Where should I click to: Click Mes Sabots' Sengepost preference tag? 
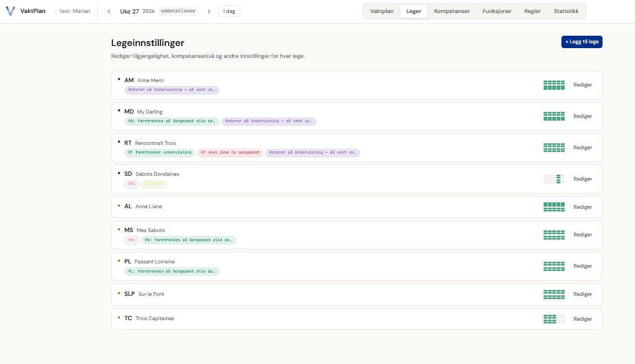[x=188, y=240]
